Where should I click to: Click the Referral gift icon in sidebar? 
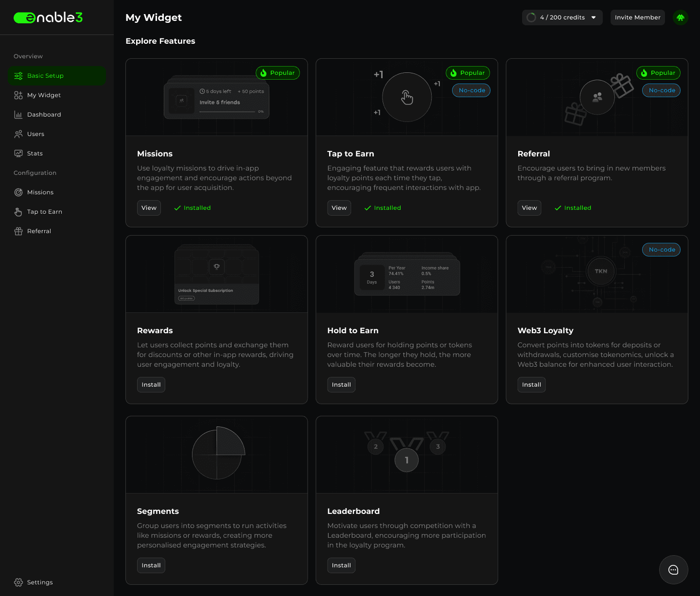point(18,231)
